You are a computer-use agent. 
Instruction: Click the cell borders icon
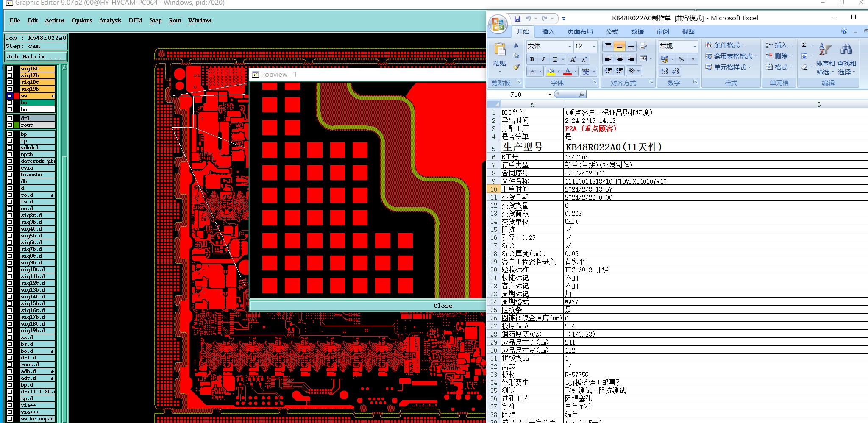533,71
